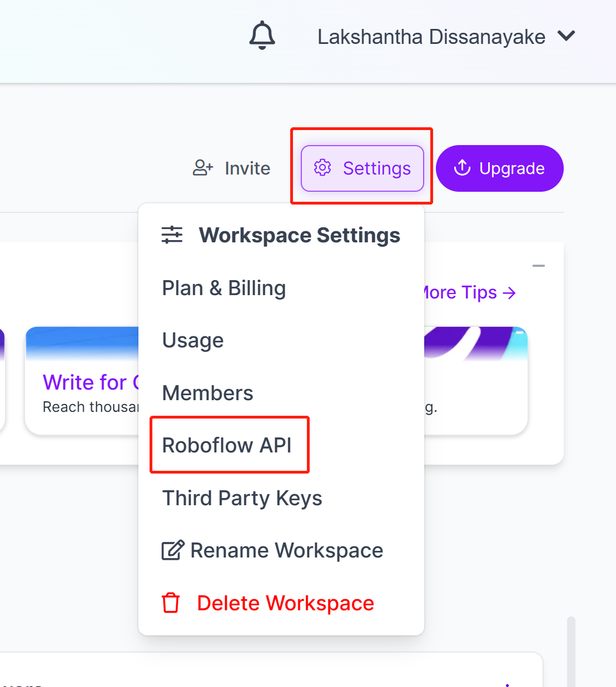The image size is (616, 687).
Task: Click the red trash icon
Action: (171, 603)
